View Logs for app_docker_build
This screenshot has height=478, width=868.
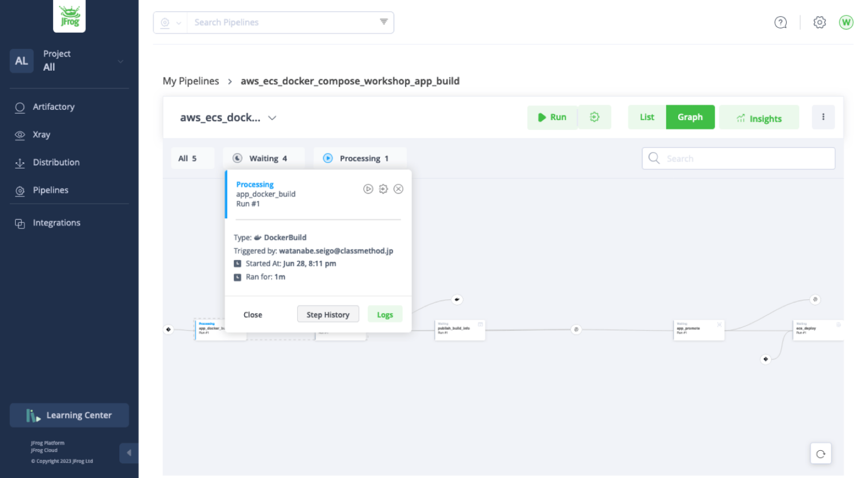(385, 314)
